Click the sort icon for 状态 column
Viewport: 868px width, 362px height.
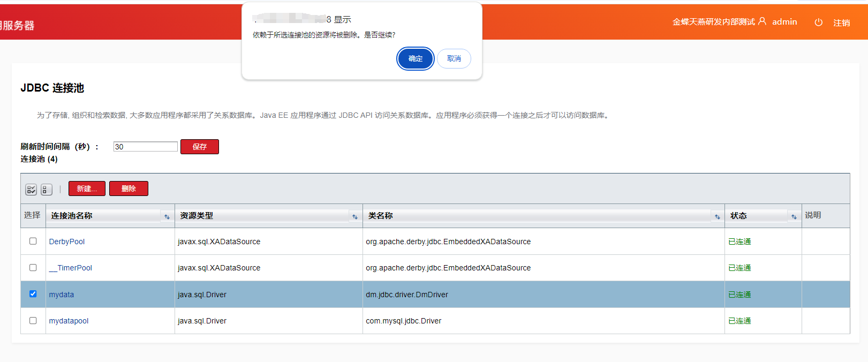tap(794, 216)
